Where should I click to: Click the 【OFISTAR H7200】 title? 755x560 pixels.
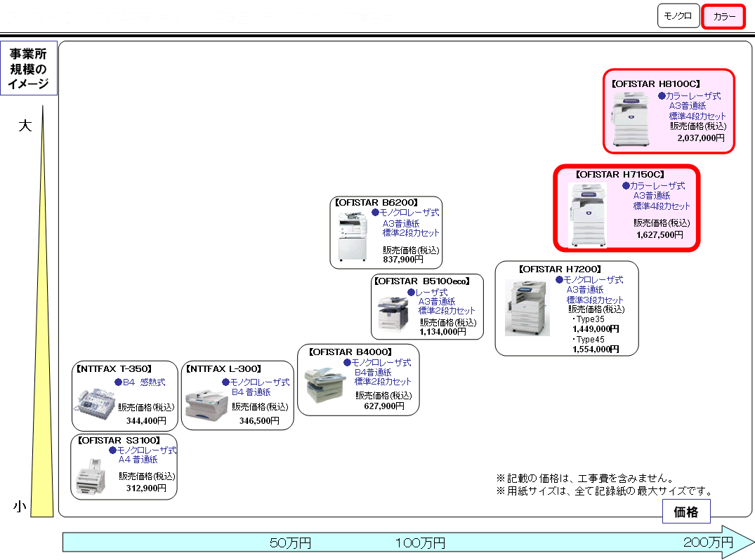coord(560,269)
